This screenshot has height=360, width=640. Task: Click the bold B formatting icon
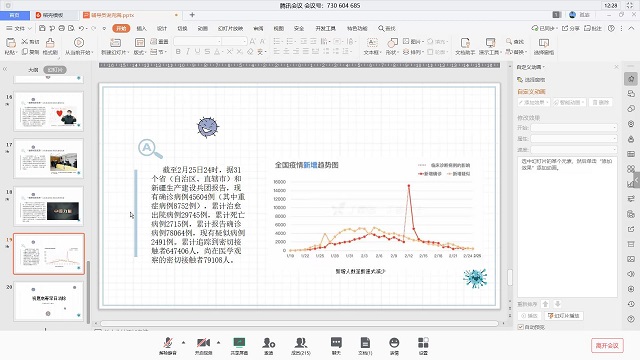coord(178,52)
